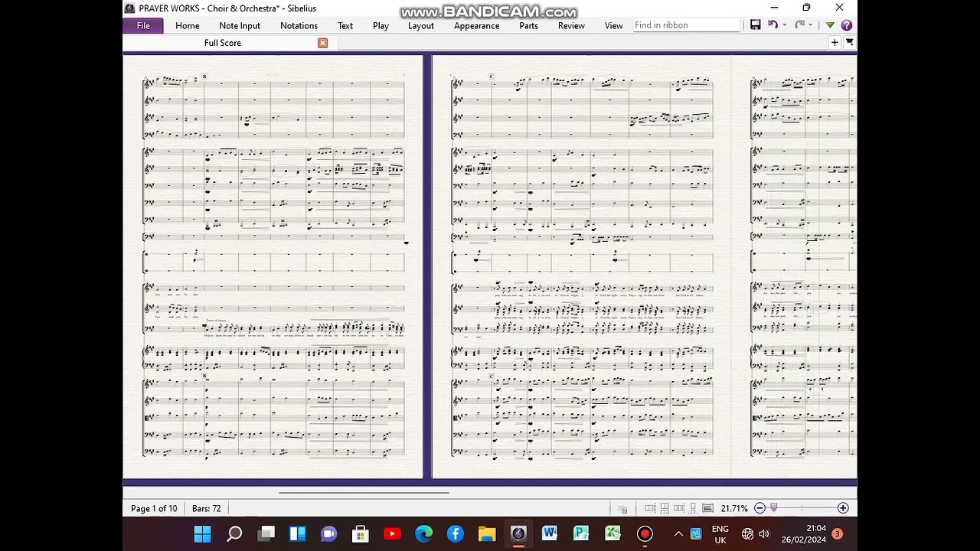Open the Appearance ribbon tab

(x=476, y=25)
